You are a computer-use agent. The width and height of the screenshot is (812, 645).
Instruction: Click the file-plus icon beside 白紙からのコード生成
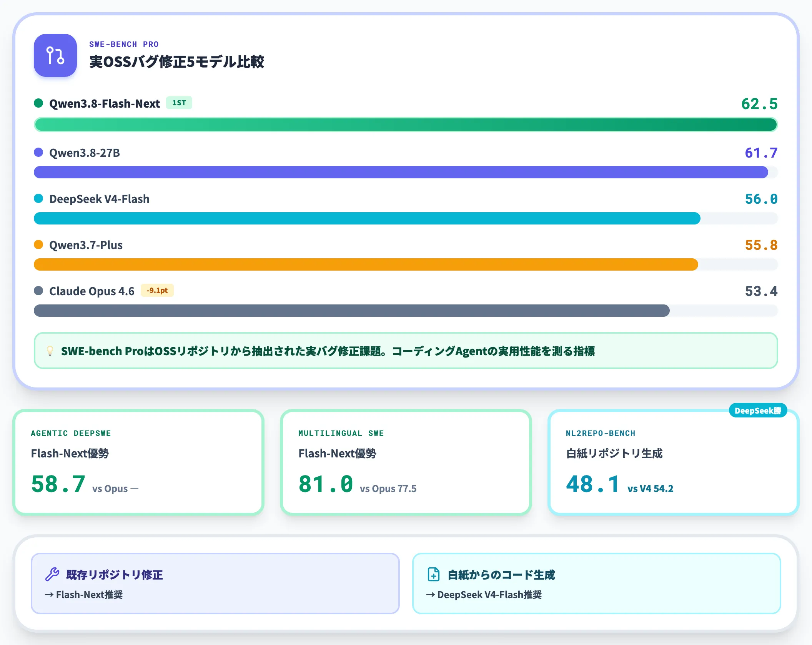point(434,574)
